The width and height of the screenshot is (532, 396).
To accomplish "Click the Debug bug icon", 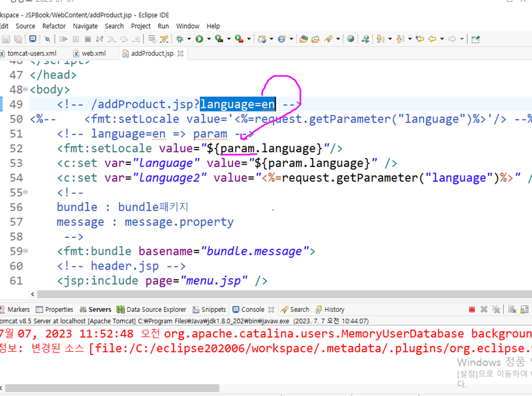I will (180, 39).
